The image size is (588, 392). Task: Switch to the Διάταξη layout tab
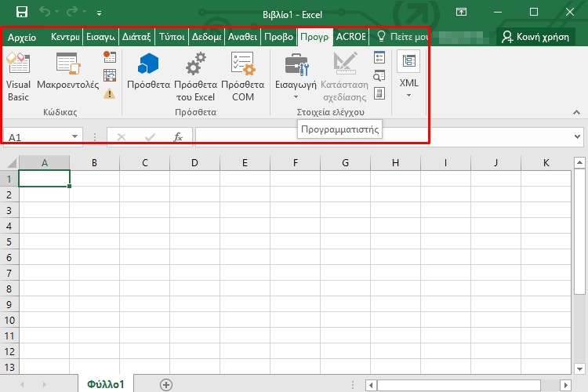[136, 37]
